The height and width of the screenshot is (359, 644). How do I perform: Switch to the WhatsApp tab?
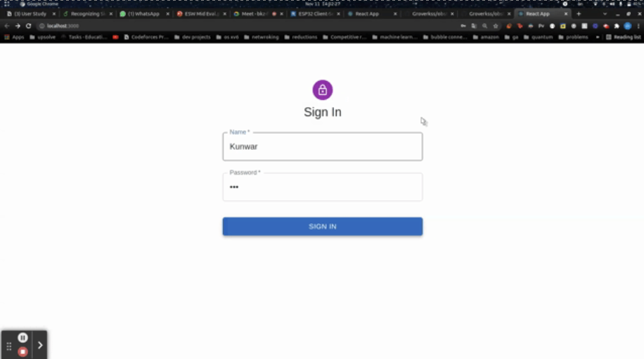(x=143, y=14)
